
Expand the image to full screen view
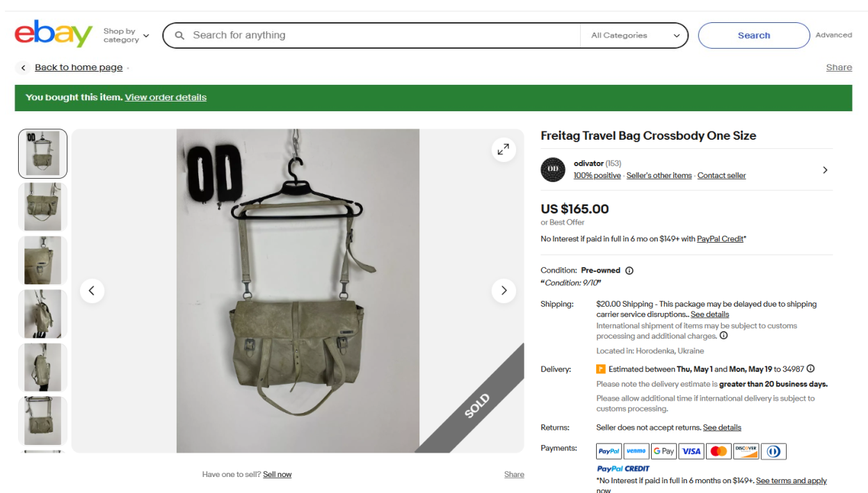tap(503, 149)
